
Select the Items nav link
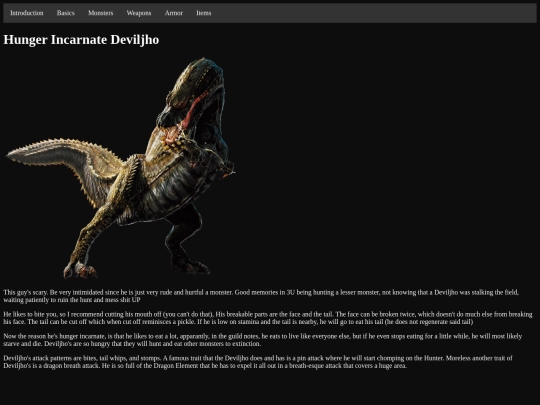pyautogui.click(x=204, y=13)
